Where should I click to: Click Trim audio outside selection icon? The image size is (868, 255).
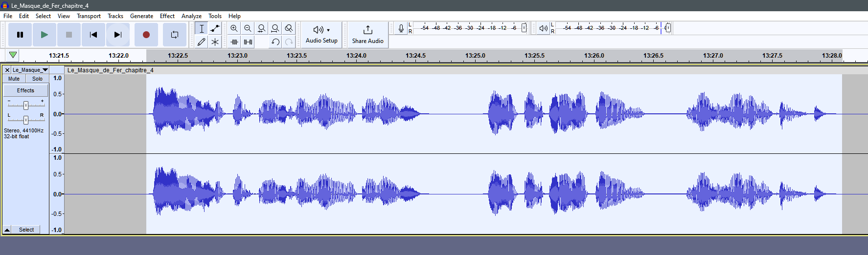[234, 42]
